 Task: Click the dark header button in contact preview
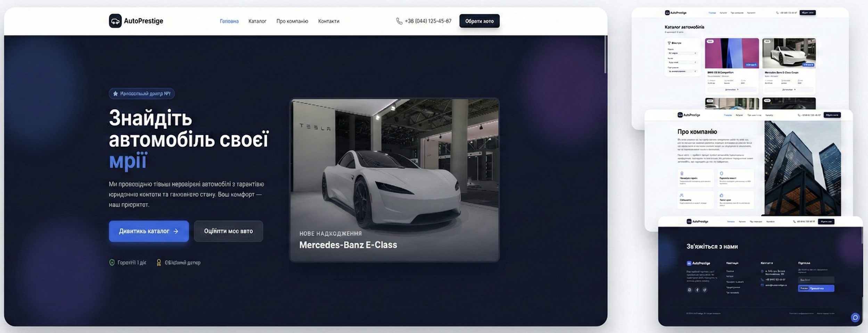click(x=826, y=221)
